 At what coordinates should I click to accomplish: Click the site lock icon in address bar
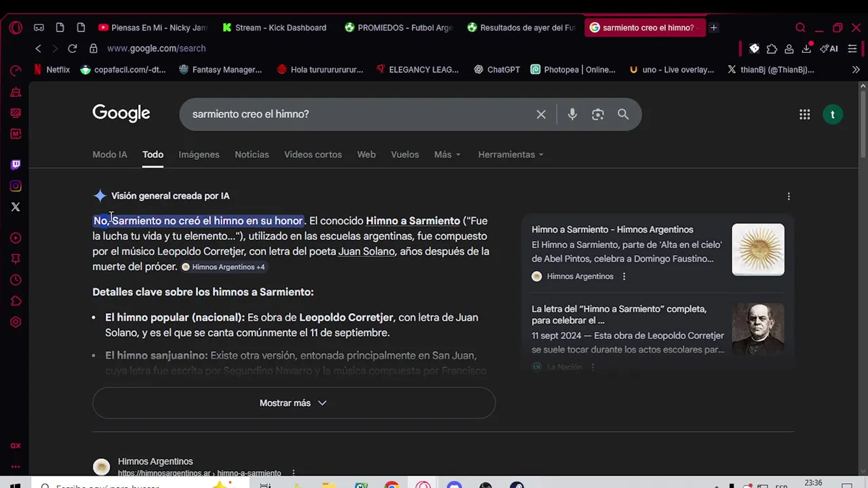tap(94, 48)
